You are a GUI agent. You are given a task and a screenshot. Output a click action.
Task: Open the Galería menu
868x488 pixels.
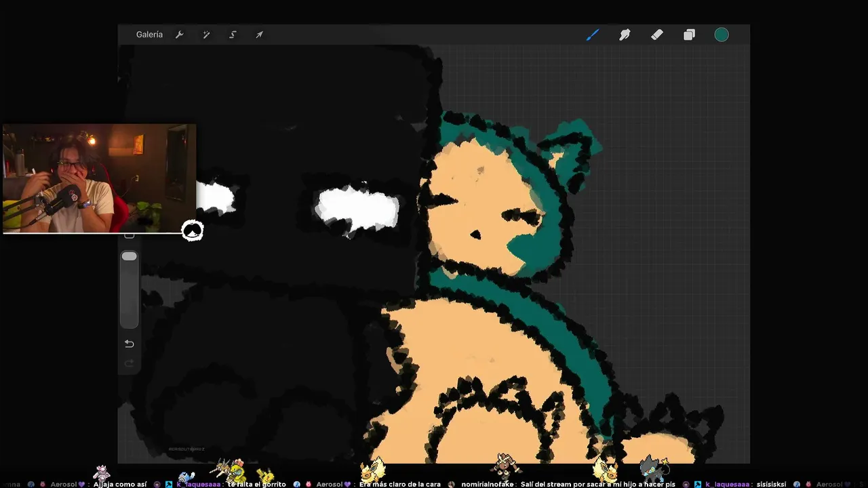click(149, 35)
